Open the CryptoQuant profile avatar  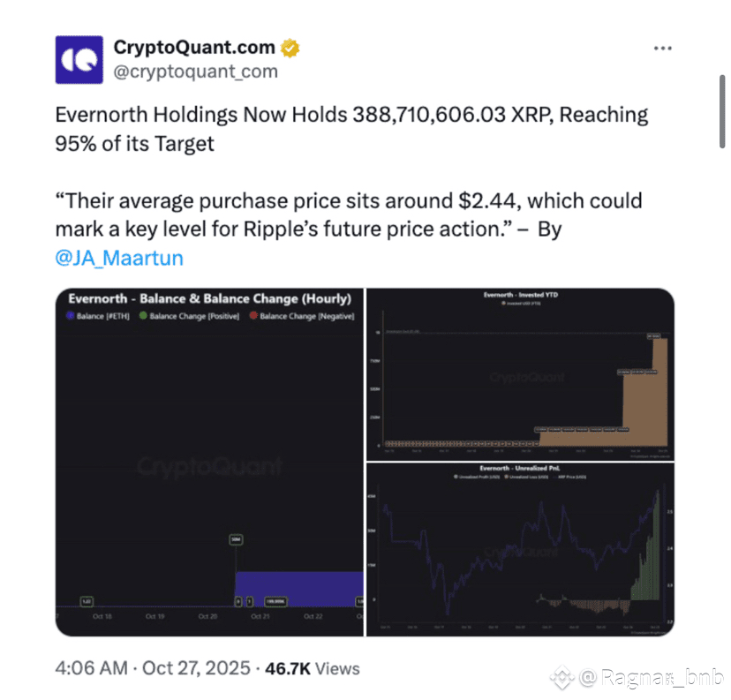(x=79, y=60)
